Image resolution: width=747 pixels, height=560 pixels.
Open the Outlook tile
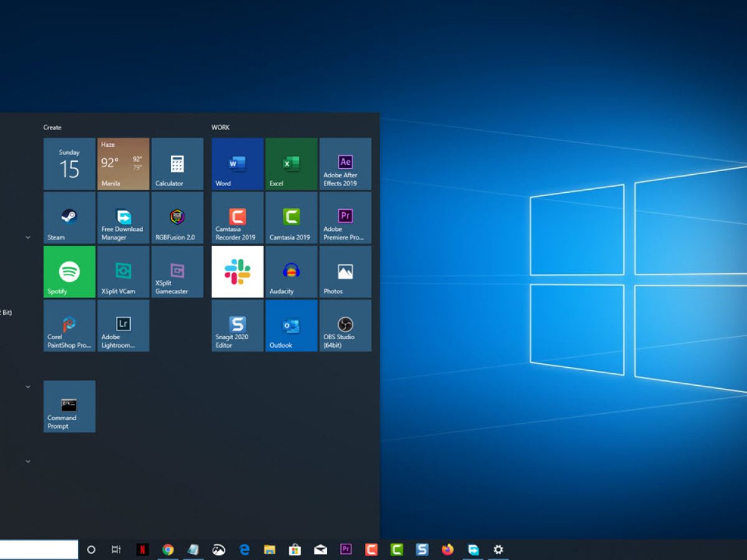click(291, 326)
